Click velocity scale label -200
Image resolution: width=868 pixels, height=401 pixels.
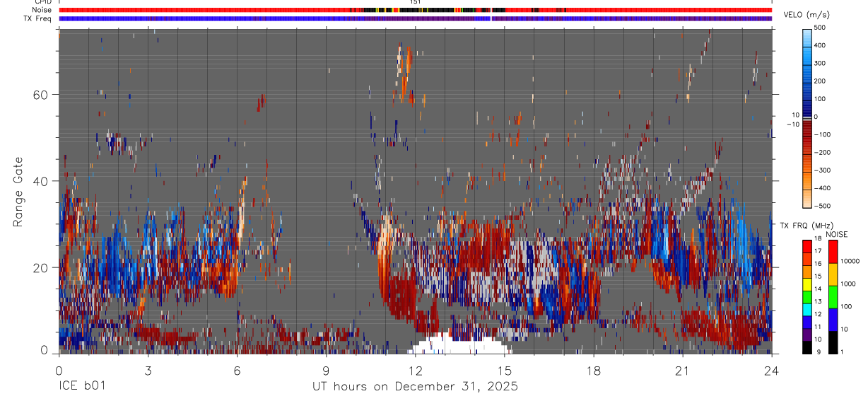click(822, 152)
